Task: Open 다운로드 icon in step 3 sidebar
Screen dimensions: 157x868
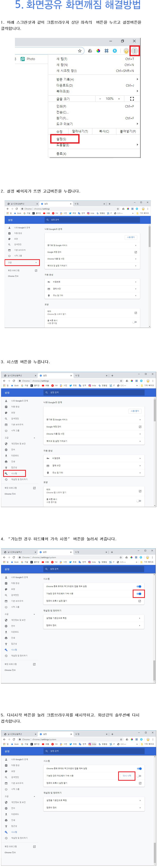Action: [6, 456]
